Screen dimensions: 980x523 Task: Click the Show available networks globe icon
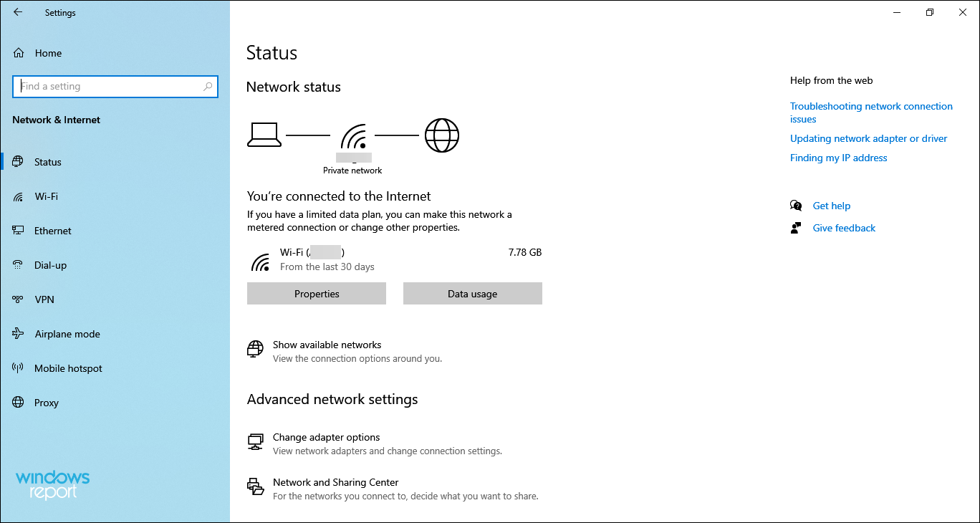(255, 349)
